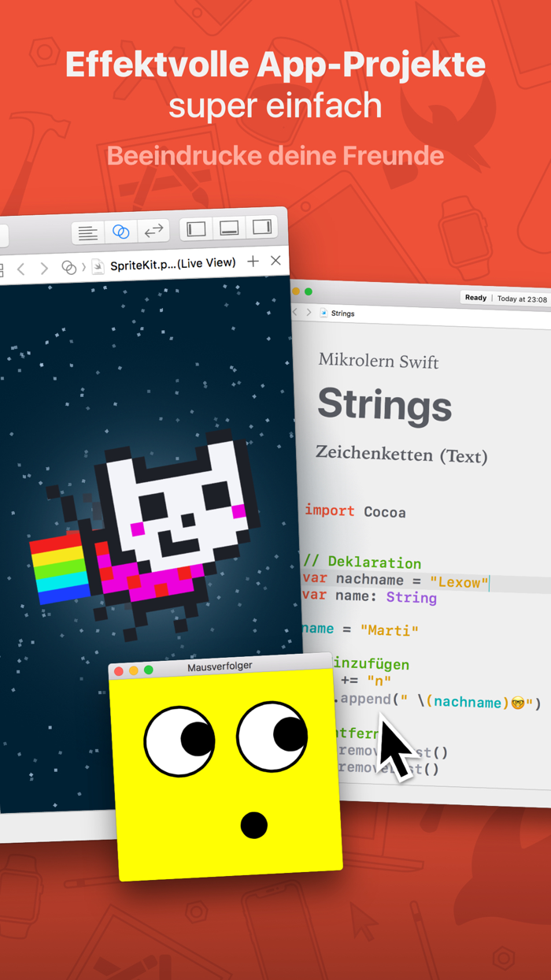Click the var name: String line
The width and height of the screenshot is (551, 980).
(x=370, y=597)
